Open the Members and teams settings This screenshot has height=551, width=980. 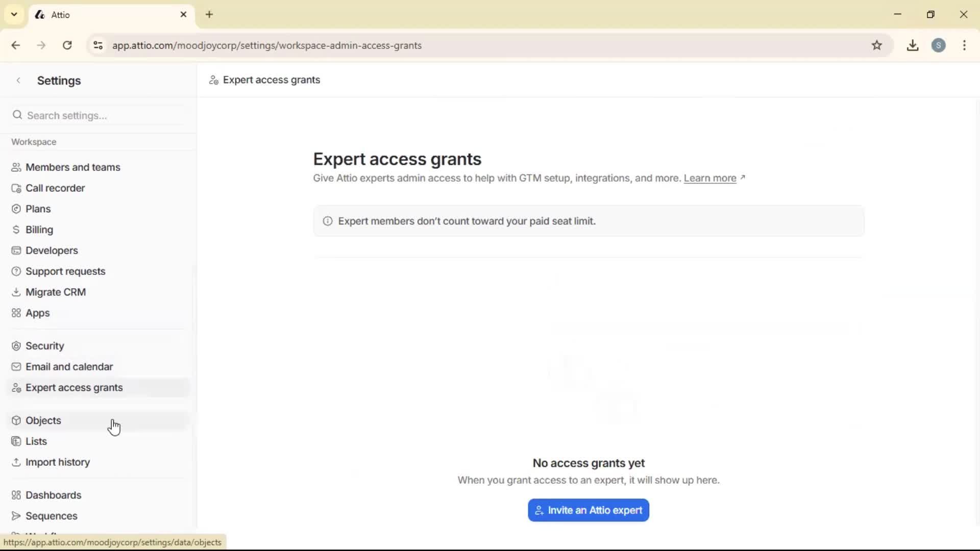(72, 167)
